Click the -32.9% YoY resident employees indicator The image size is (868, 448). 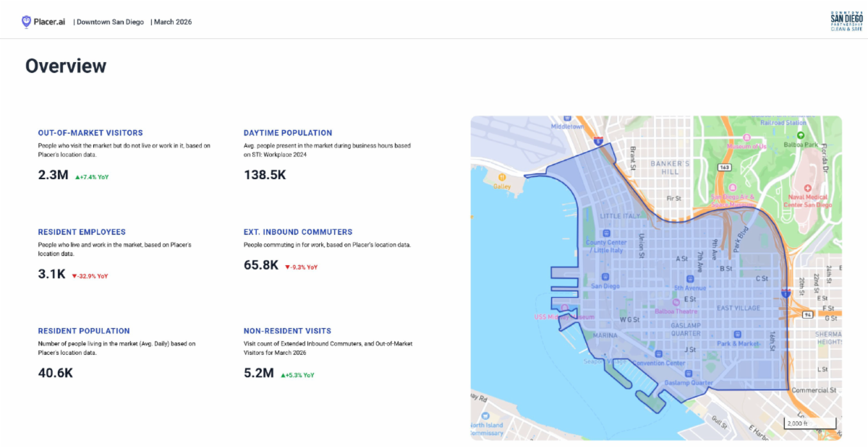pyautogui.click(x=90, y=276)
